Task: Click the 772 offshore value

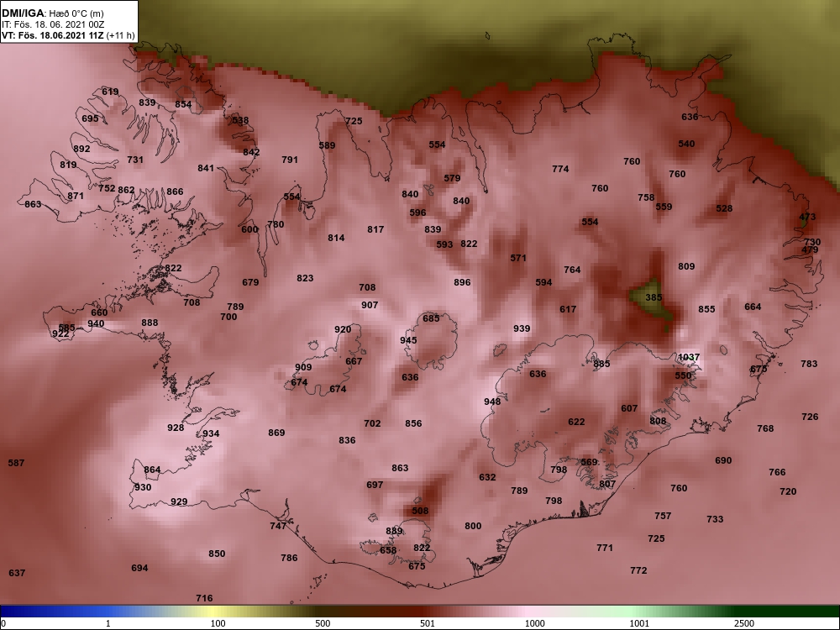Action: pyautogui.click(x=638, y=570)
